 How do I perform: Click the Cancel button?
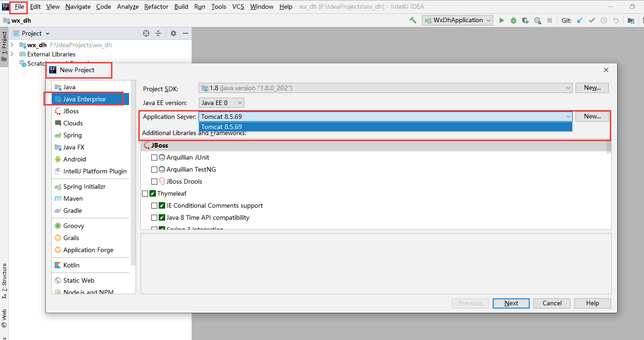[552, 303]
